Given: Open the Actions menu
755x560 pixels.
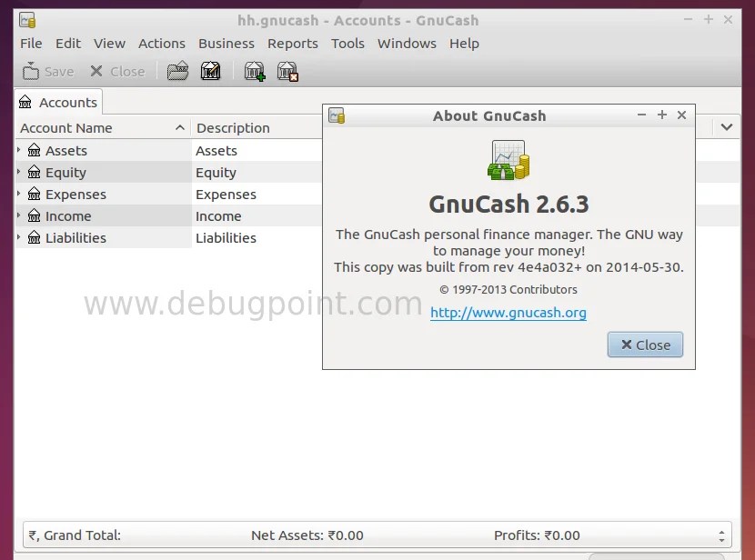Looking at the screenshot, I should tap(162, 44).
